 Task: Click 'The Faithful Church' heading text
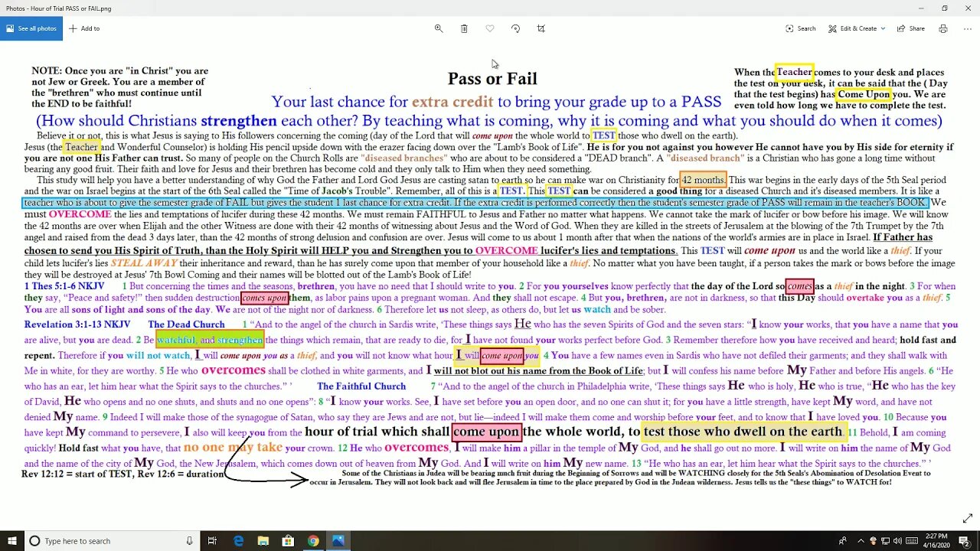(x=361, y=386)
